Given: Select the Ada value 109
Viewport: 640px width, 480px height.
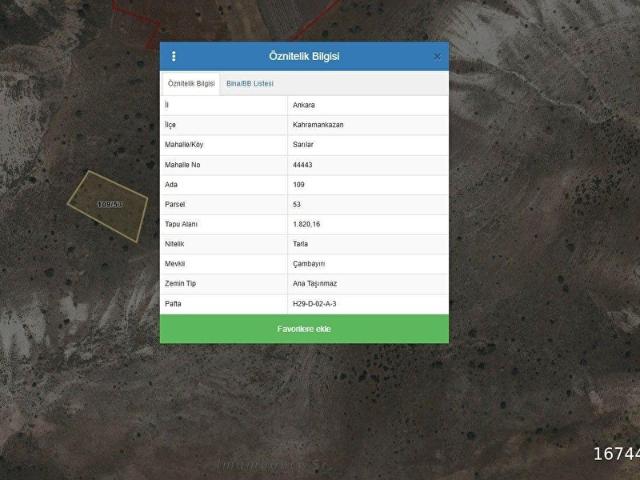Looking at the screenshot, I should pyautogui.click(x=298, y=185).
